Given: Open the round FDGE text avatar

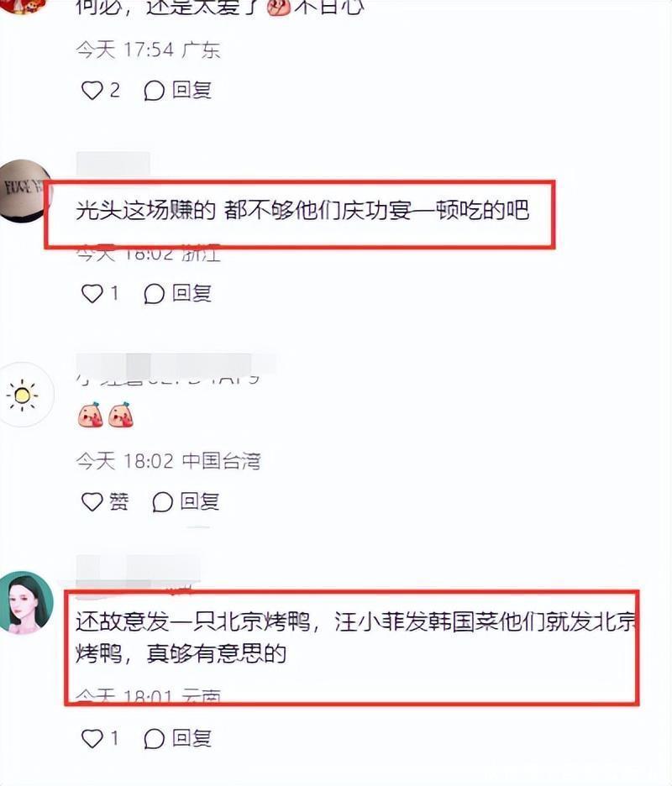Looking at the screenshot, I should 24,190.
